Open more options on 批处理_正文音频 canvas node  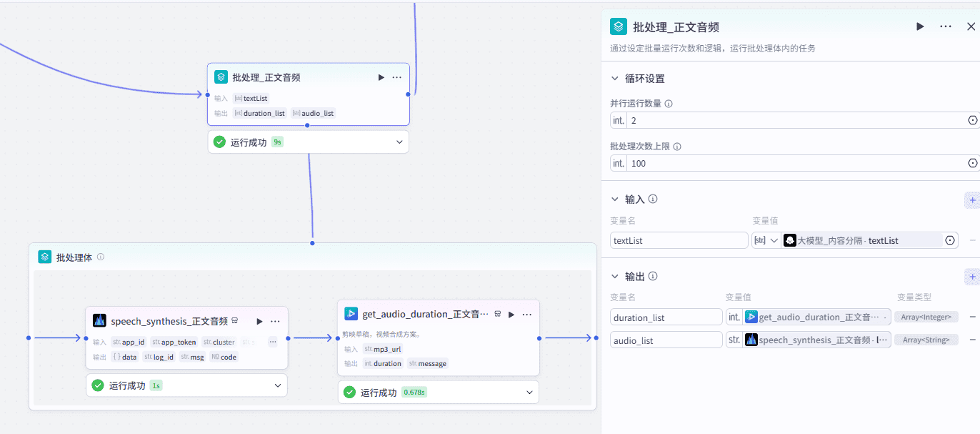pos(396,77)
